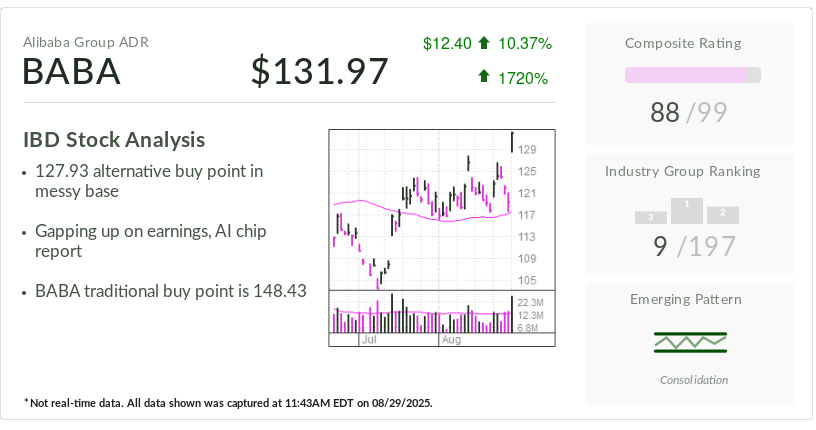Select the 127.93 alternative buy point bullet

[148, 181]
